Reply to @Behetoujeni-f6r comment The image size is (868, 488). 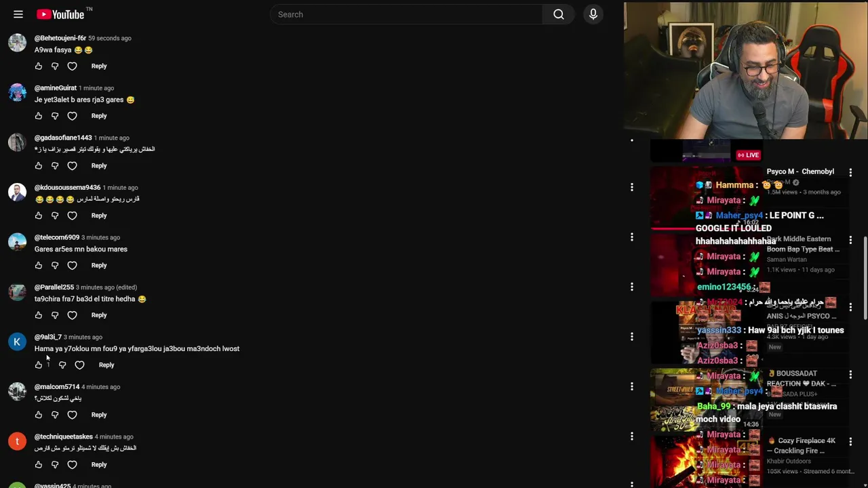coord(99,66)
